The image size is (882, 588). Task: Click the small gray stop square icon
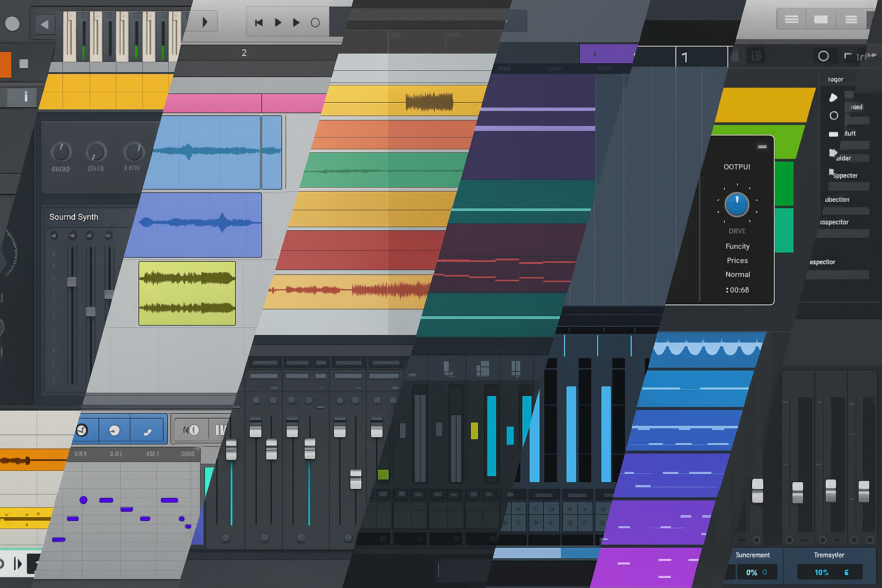point(24,64)
